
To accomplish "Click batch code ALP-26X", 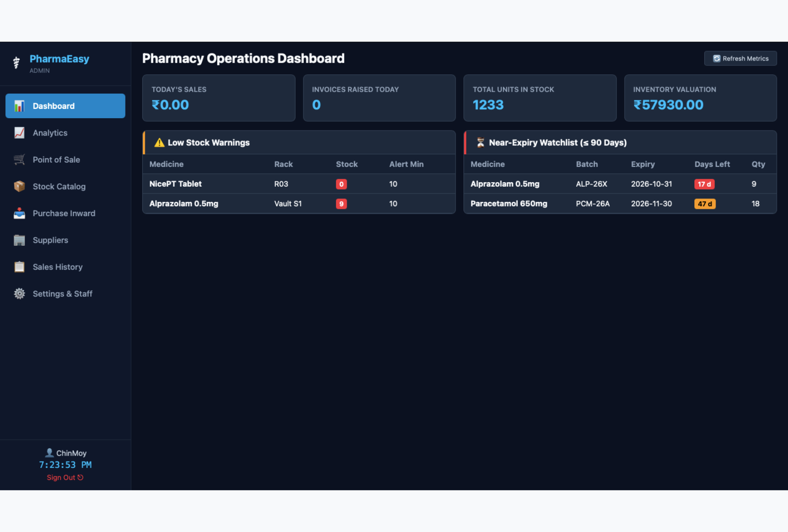I will [591, 184].
